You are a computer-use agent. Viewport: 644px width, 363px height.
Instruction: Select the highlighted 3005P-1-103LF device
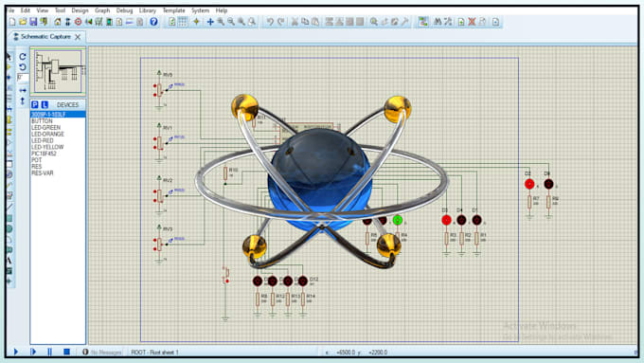coord(58,115)
